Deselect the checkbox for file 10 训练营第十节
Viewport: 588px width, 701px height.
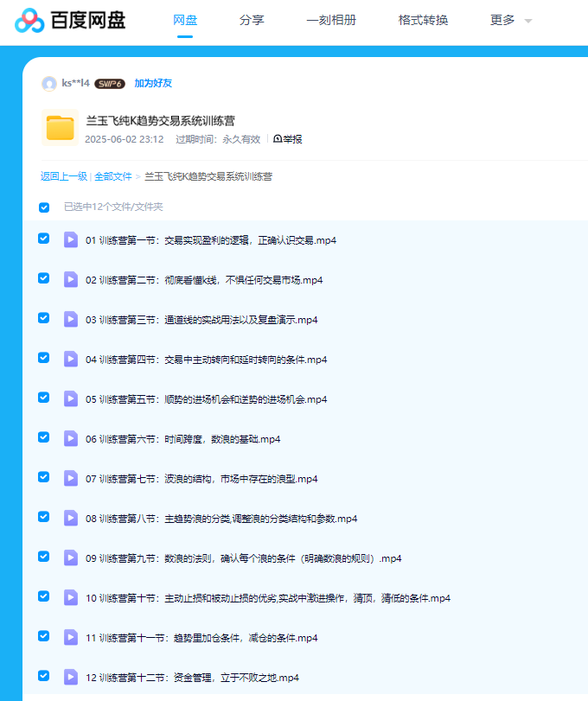(44, 596)
